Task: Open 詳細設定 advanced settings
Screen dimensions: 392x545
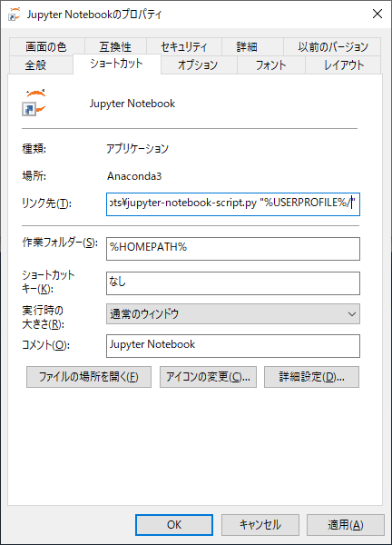Action: pyautogui.click(x=311, y=377)
